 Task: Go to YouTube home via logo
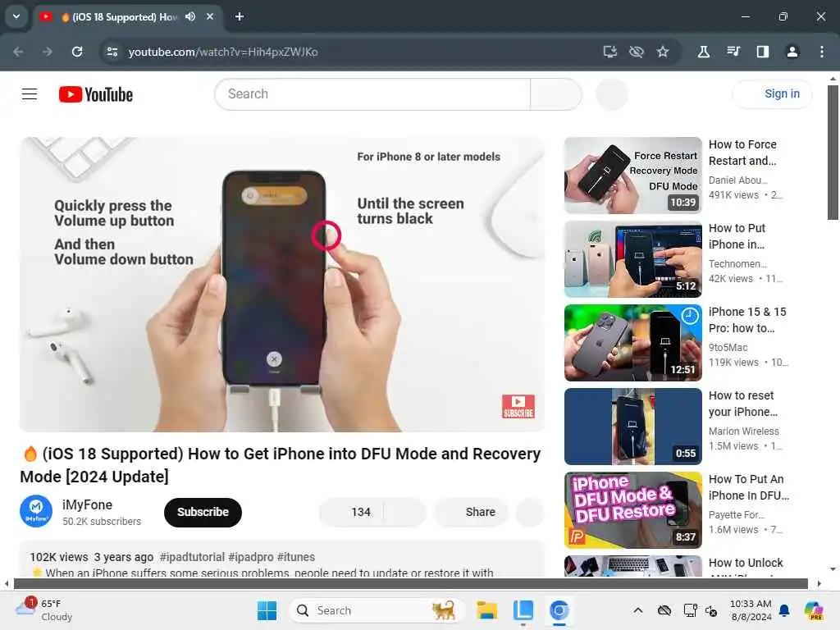coord(96,94)
